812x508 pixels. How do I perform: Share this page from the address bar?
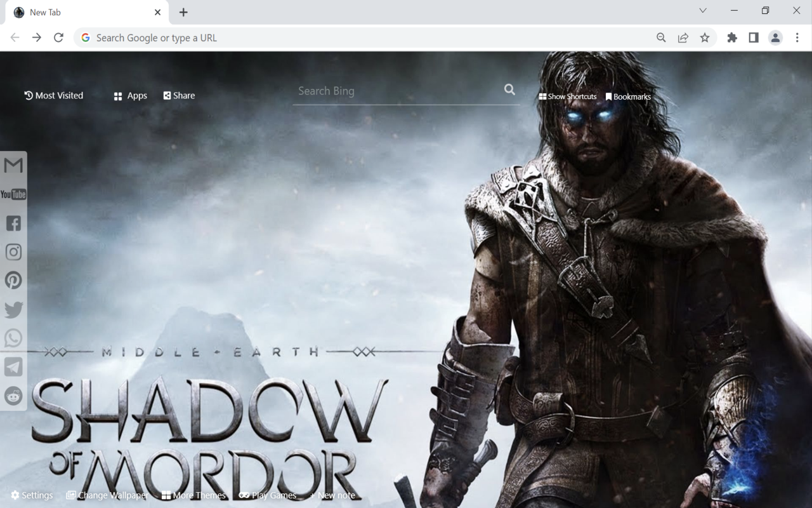coord(683,37)
